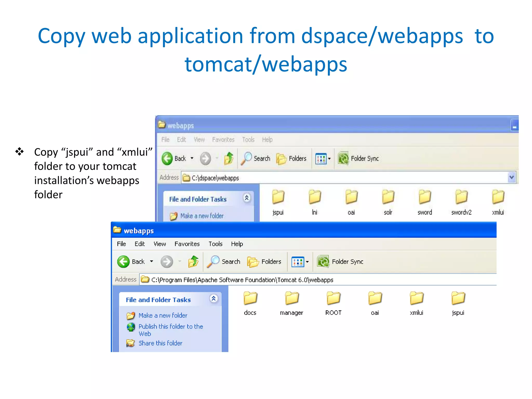This screenshot has width=532, height=399.
Task: Select ROOT folder in Tomcat webapps window
Action: coord(333,303)
